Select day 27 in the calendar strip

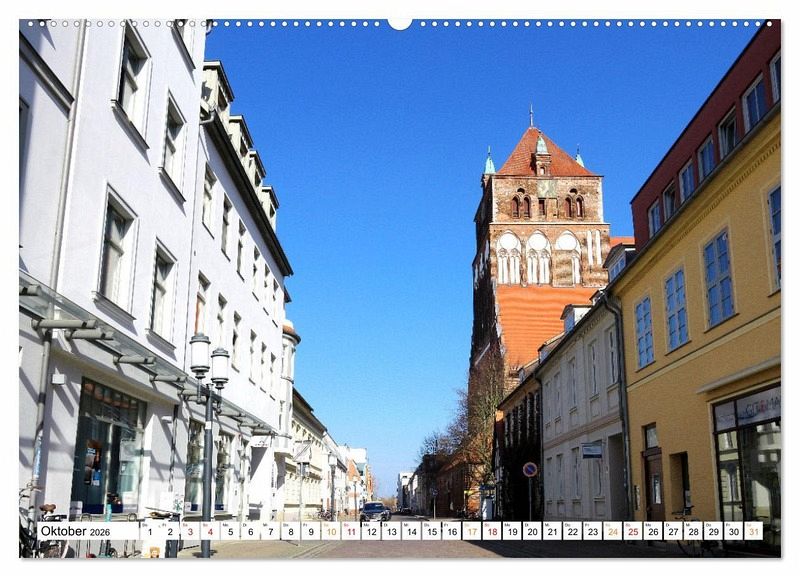click(x=673, y=531)
